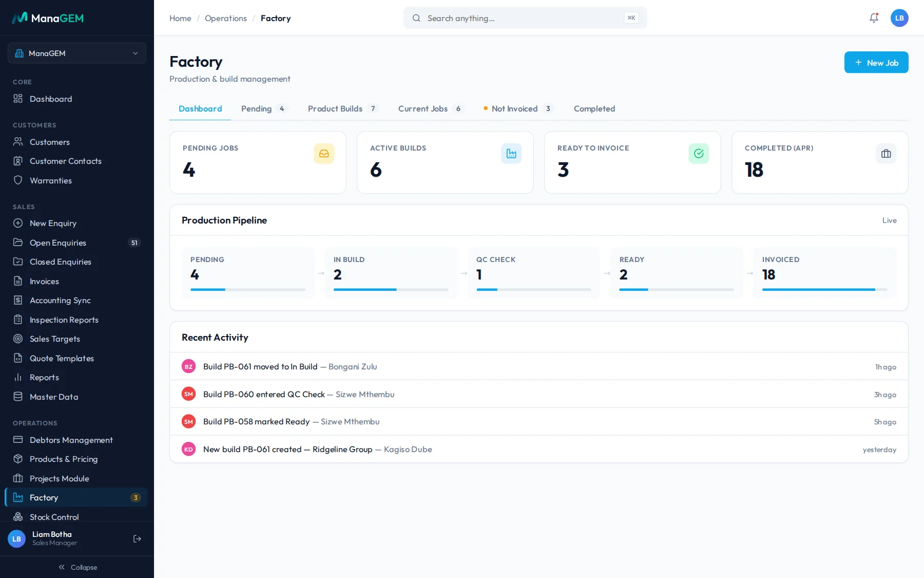The image size is (924, 578).
Task: Navigate to Invoices
Action: (77, 281)
